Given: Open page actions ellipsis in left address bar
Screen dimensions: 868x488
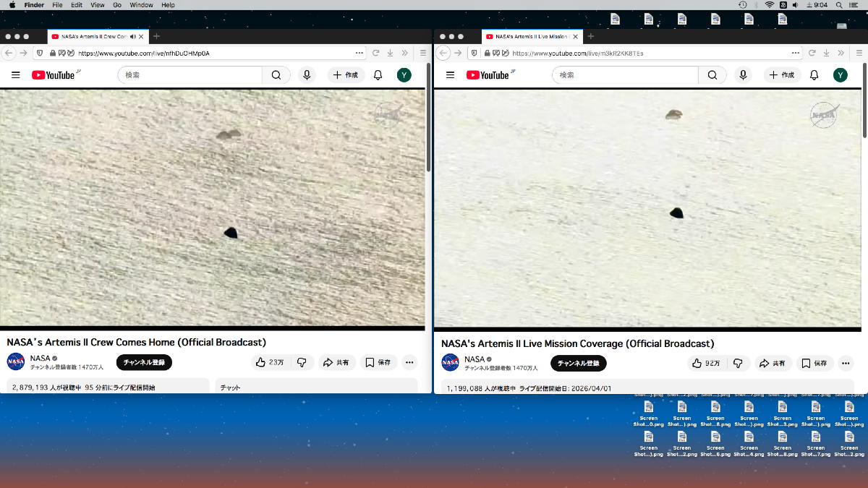Looking at the screenshot, I should click(x=359, y=53).
